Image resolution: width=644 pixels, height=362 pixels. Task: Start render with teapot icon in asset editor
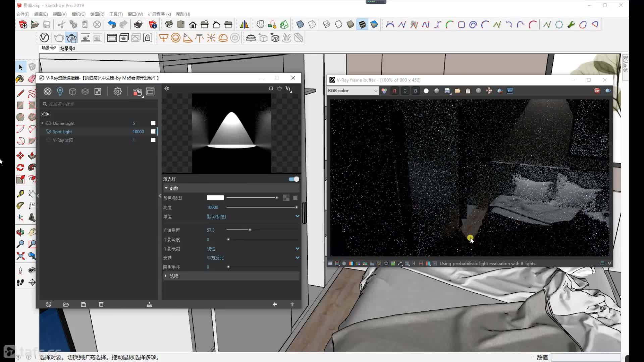(137, 92)
